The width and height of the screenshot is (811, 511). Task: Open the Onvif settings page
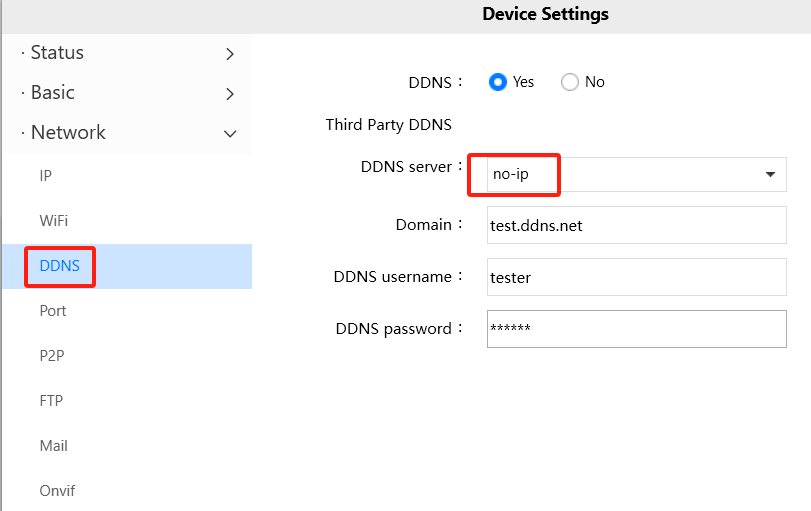click(57, 491)
